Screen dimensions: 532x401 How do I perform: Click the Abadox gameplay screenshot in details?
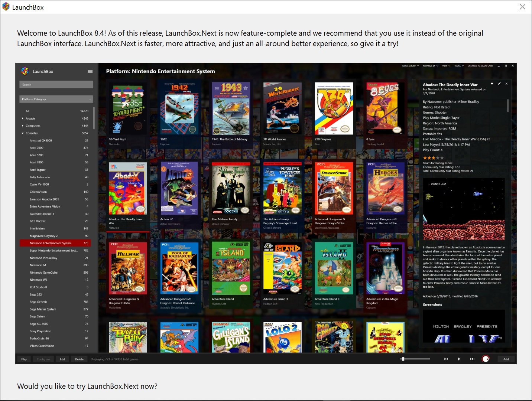tap(464, 209)
